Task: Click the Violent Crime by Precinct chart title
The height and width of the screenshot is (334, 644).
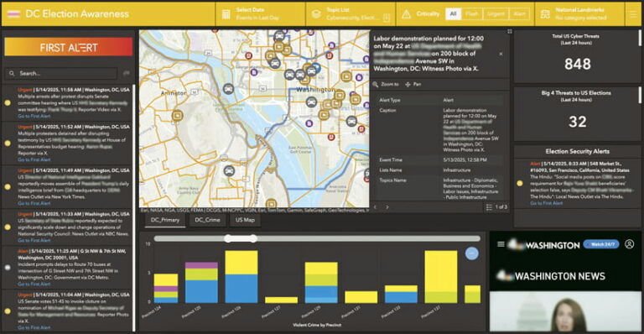Action: tap(317, 325)
